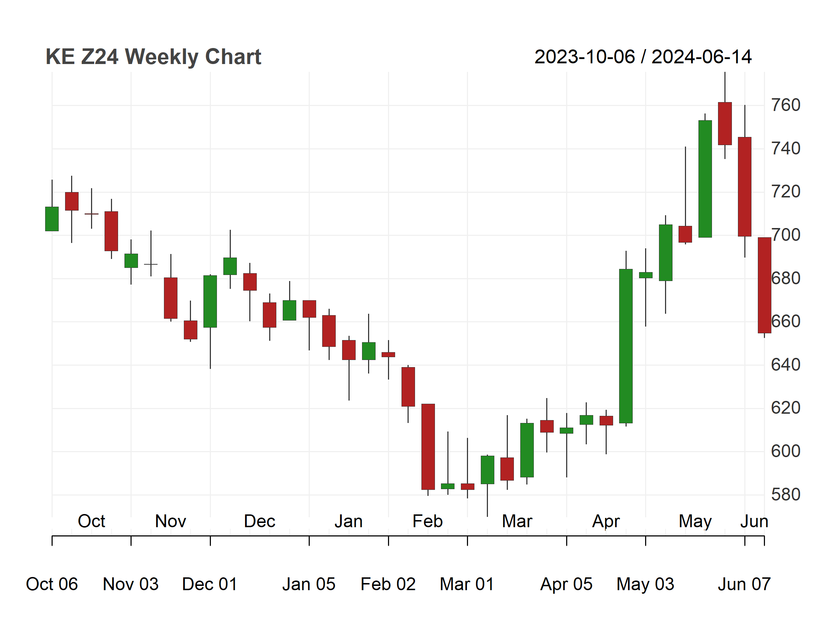
Task: Click the Dec month label
Action: point(259,522)
